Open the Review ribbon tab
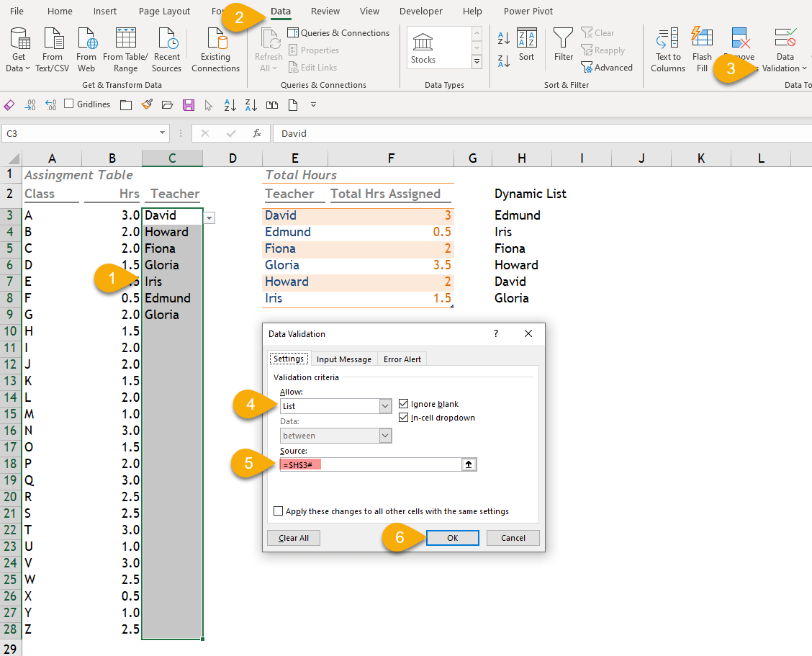The width and height of the screenshot is (812, 656). [325, 11]
